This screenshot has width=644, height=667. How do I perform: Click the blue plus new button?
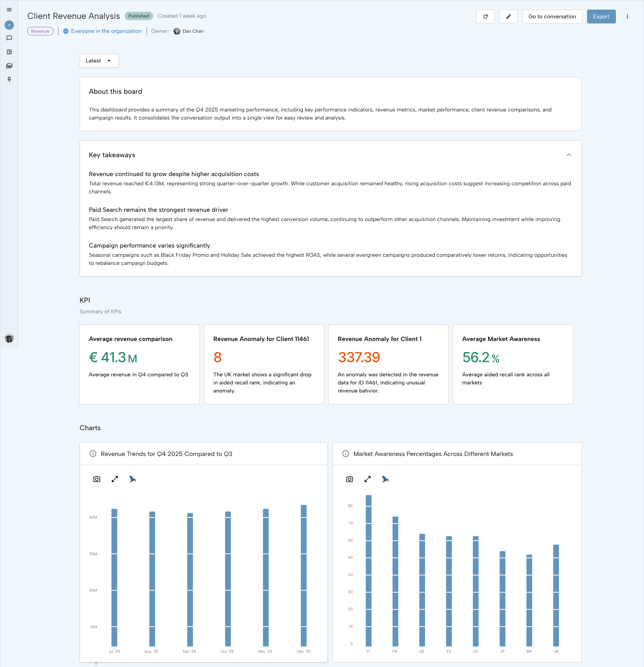9,25
